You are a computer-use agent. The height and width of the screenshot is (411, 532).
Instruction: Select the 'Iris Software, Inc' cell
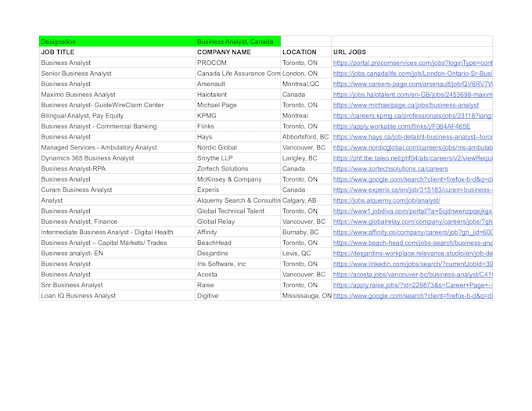click(x=238, y=264)
